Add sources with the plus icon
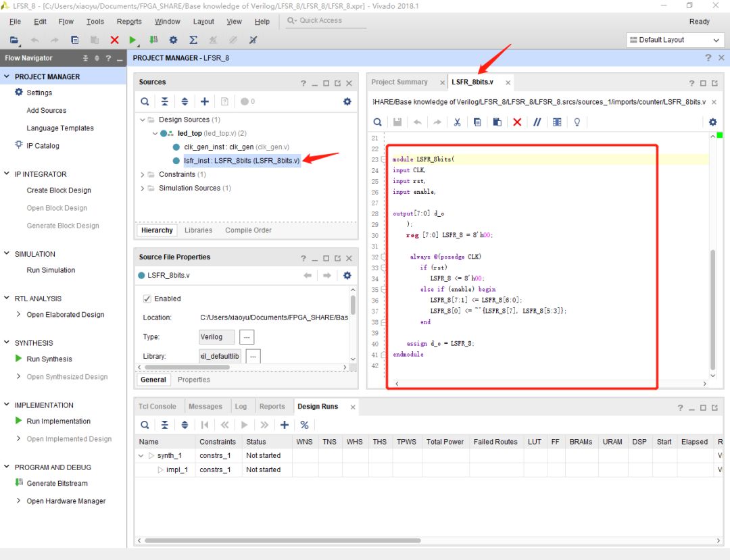The height and width of the screenshot is (560, 730). tap(204, 101)
